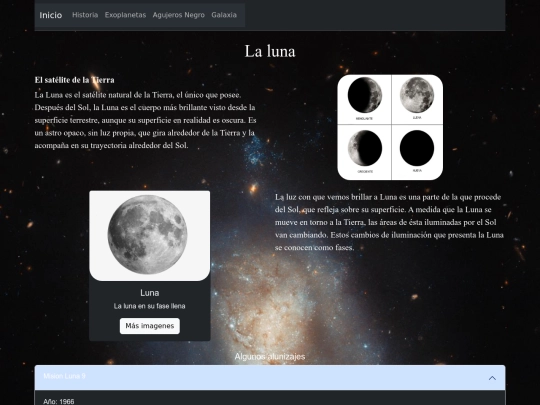Screen dimensions: 540x405
Task: Click the Más imagenes button
Action: pyautogui.click(x=150, y=326)
